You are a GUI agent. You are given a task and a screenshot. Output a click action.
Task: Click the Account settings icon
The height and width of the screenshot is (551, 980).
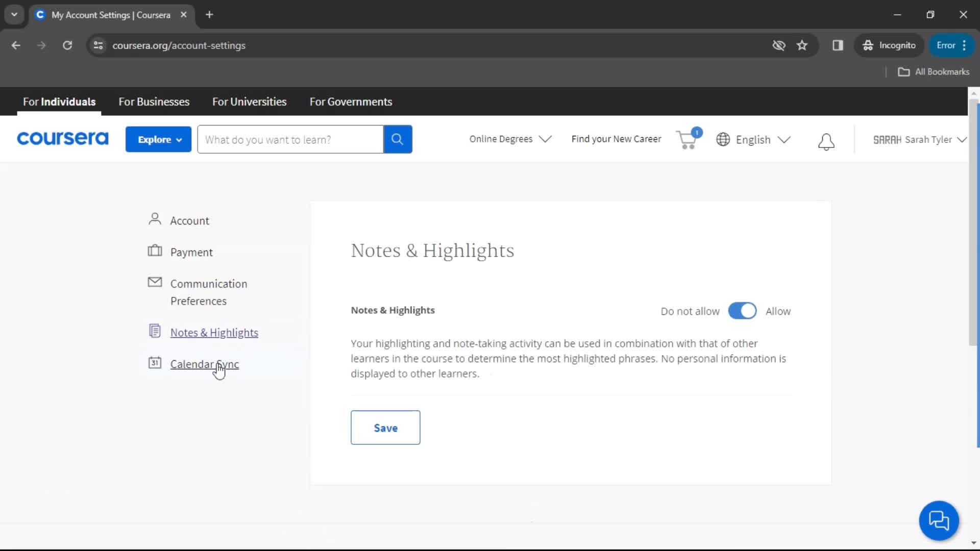[155, 219]
